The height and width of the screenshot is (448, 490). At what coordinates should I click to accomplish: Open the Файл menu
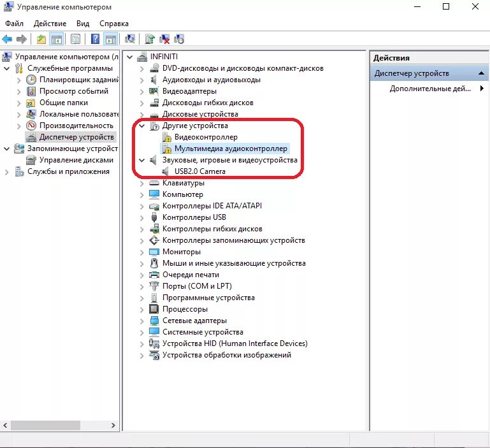click(x=15, y=24)
